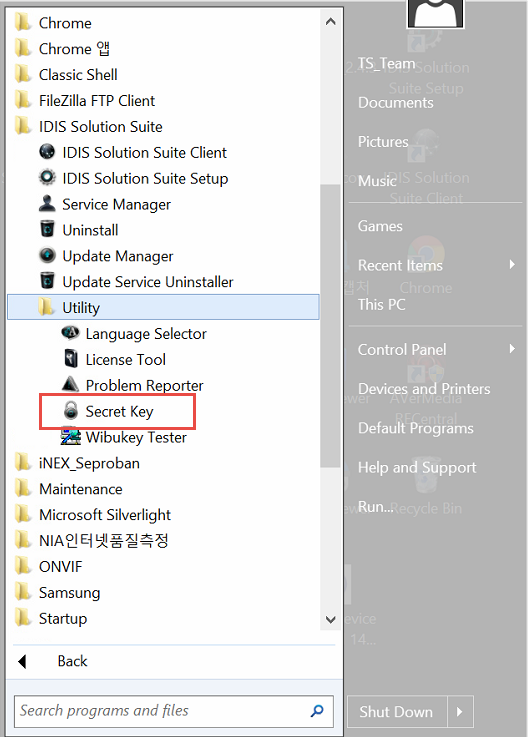Open the License Tool icon
This screenshot has width=528, height=737.
click(71, 359)
